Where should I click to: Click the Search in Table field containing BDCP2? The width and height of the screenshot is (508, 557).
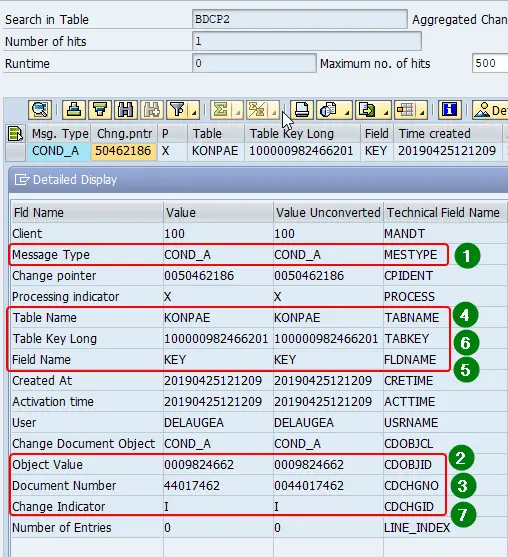click(299, 19)
